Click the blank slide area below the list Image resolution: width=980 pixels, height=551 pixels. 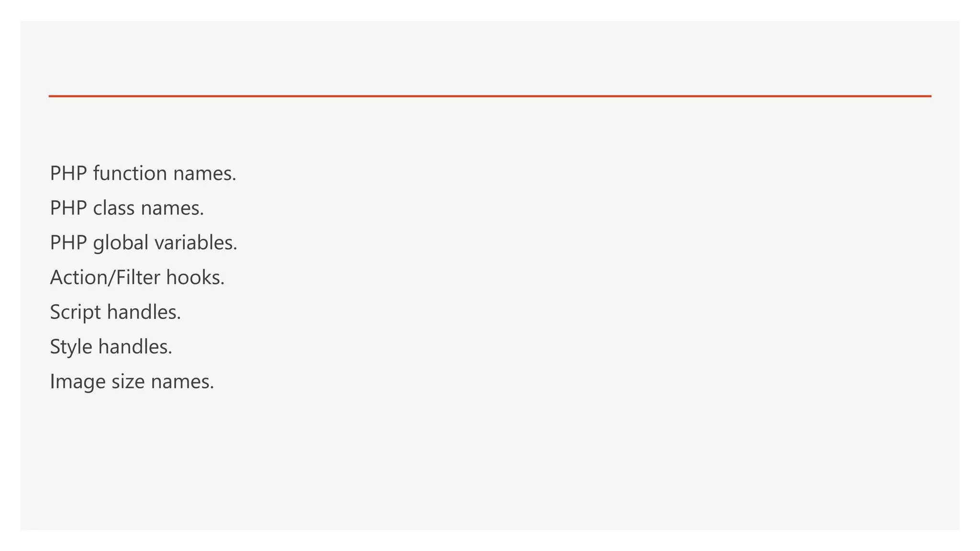pyautogui.click(x=490, y=459)
